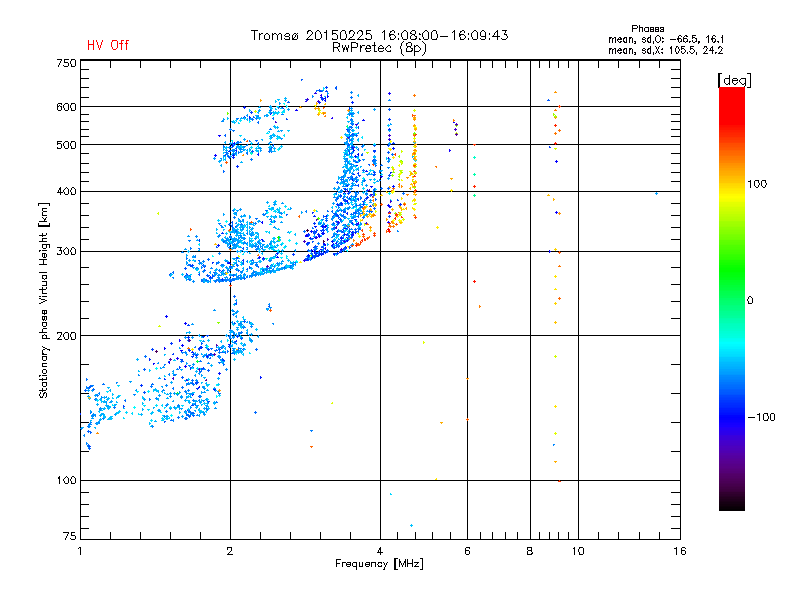Screen dimensions: 800x600
Task: Click the red 'HV Off' label
Action: pyautogui.click(x=108, y=45)
